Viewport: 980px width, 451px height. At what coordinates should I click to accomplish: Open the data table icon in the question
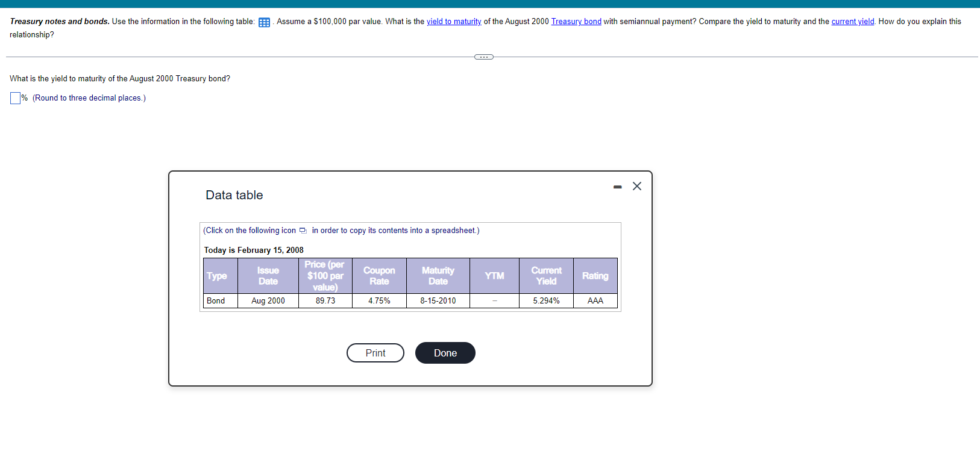[264, 22]
